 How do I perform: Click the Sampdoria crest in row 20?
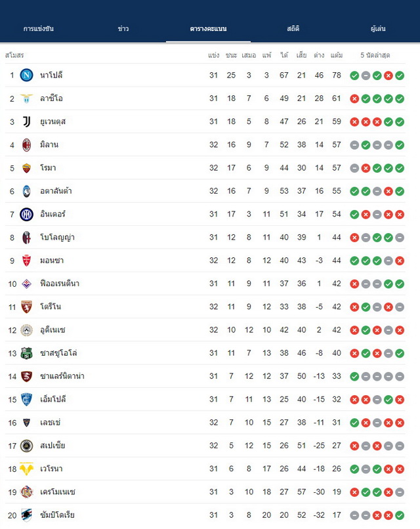click(x=26, y=515)
